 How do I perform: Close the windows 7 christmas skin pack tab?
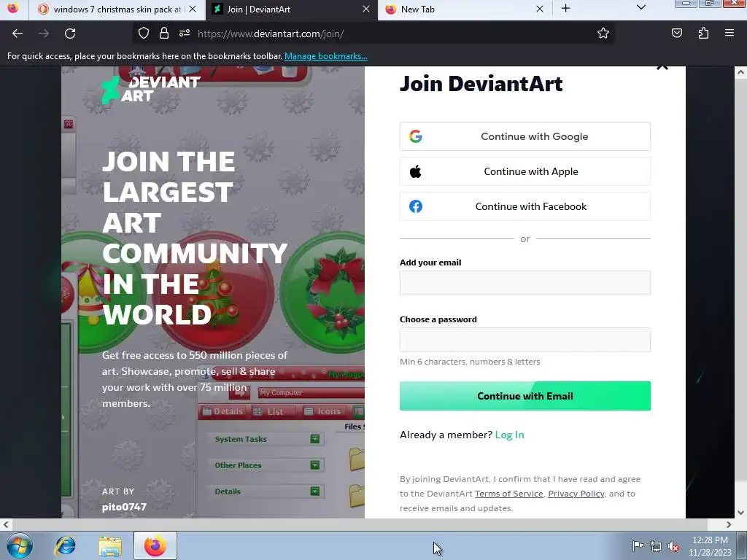coord(193,9)
